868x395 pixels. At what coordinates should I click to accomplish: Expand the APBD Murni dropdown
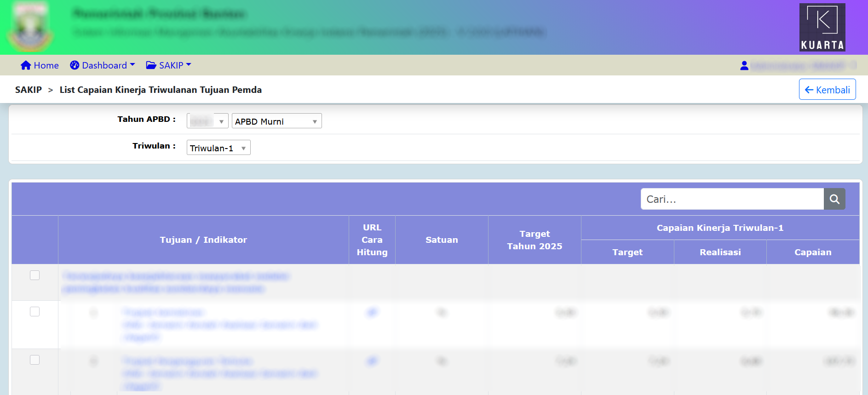[276, 121]
